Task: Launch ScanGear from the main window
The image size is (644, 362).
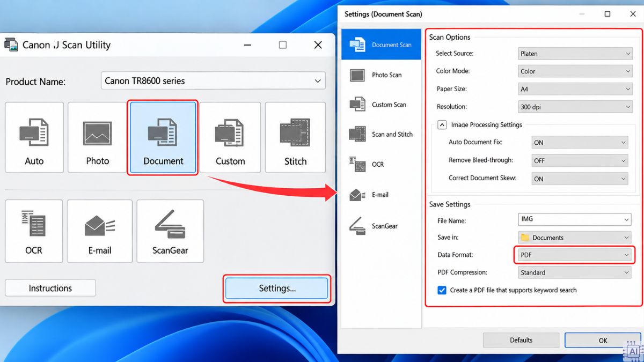Action: (x=170, y=231)
